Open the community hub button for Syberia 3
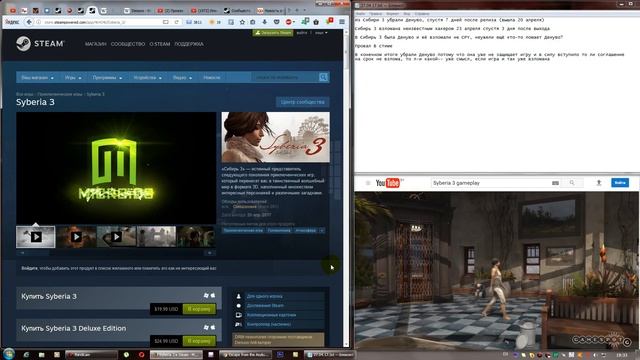 coord(302,102)
